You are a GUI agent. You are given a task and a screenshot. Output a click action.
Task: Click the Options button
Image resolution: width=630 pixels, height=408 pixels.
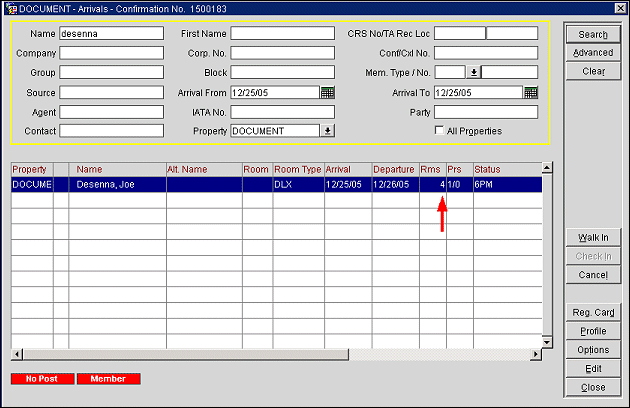coord(592,350)
